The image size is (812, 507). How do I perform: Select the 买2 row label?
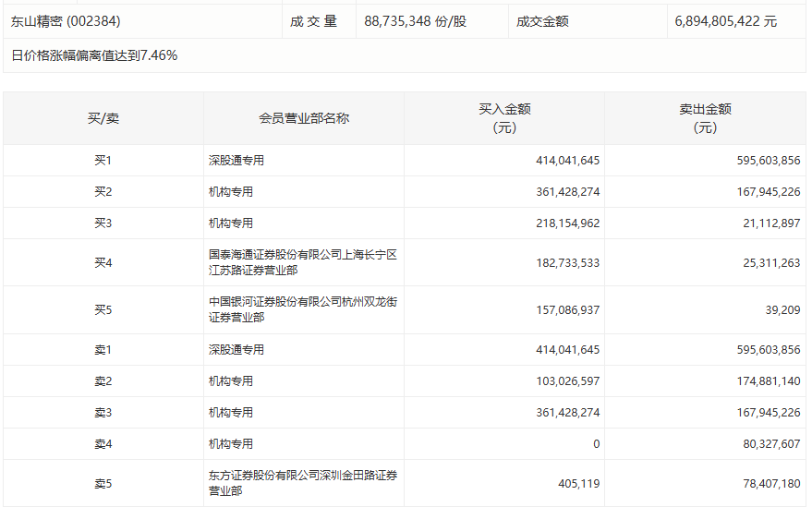coord(103,191)
